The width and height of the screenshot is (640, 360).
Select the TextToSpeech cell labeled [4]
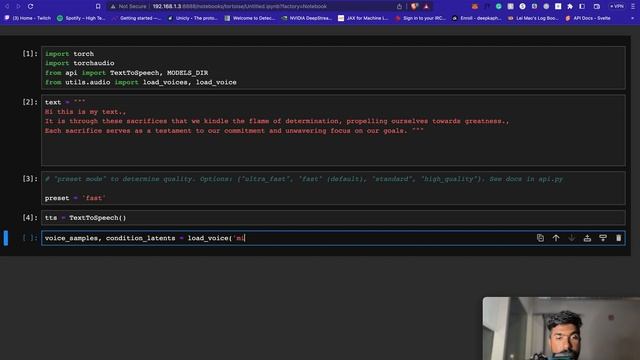click(333, 218)
